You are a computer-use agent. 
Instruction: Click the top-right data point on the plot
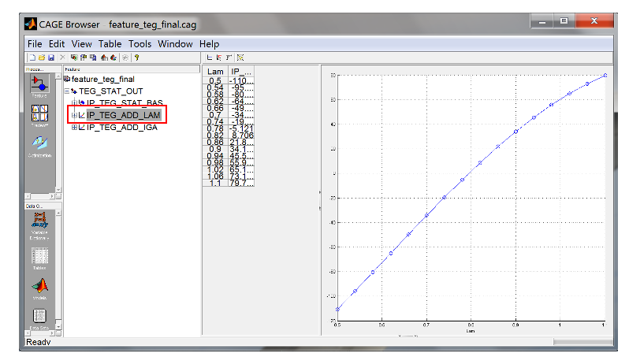[x=605, y=76]
